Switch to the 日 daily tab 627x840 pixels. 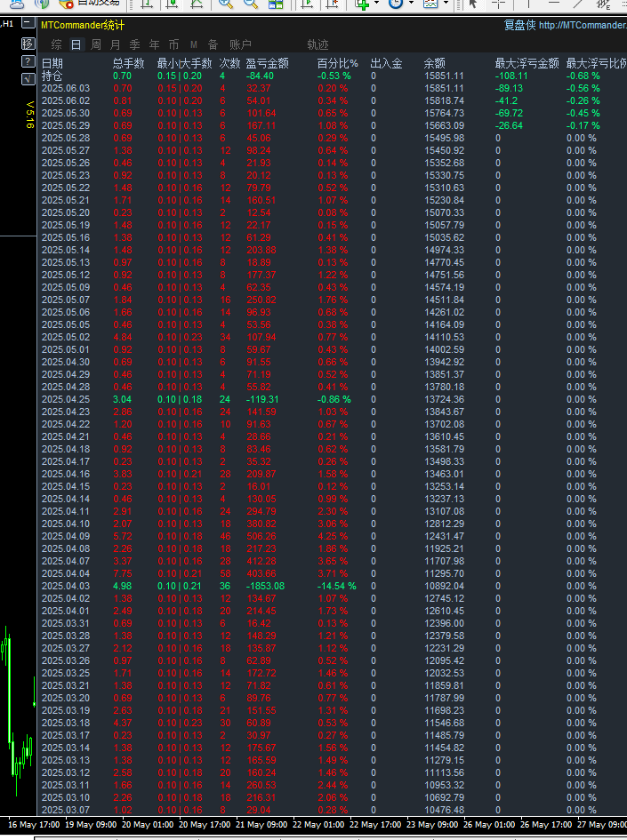pyautogui.click(x=76, y=45)
